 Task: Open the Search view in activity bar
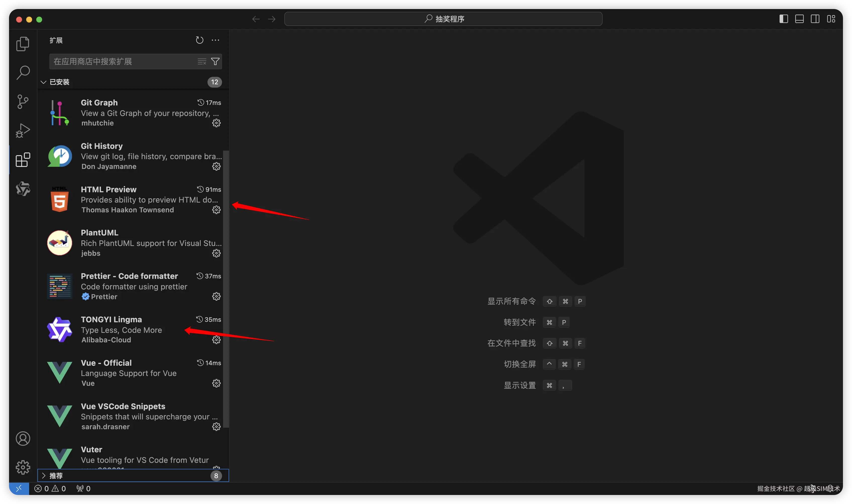point(23,73)
